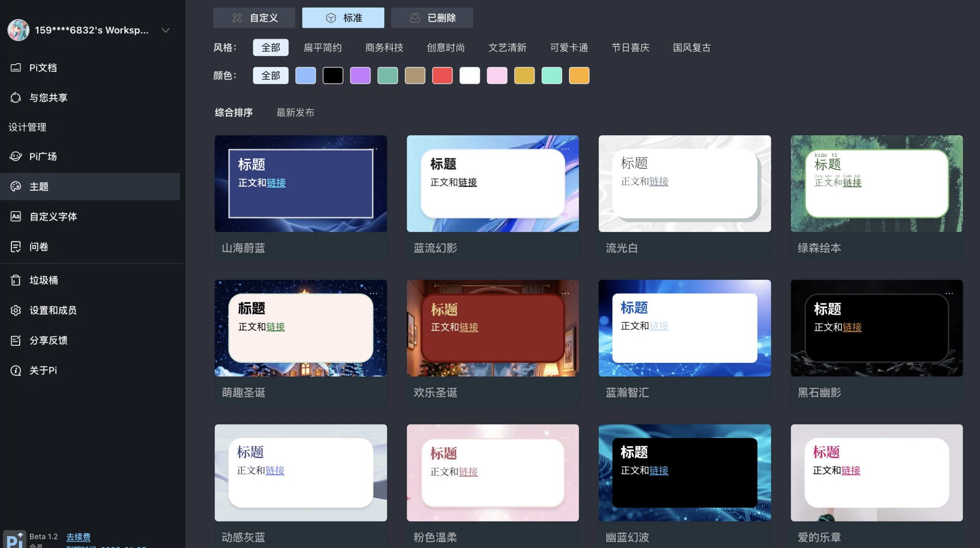
Task: Click the 去续费 renewal link
Action: pos(78,537)
